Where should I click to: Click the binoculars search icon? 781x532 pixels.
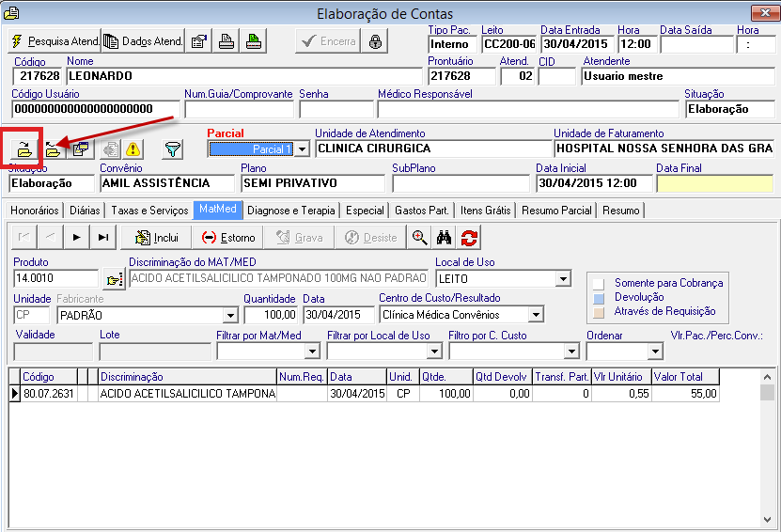point(444,237)
